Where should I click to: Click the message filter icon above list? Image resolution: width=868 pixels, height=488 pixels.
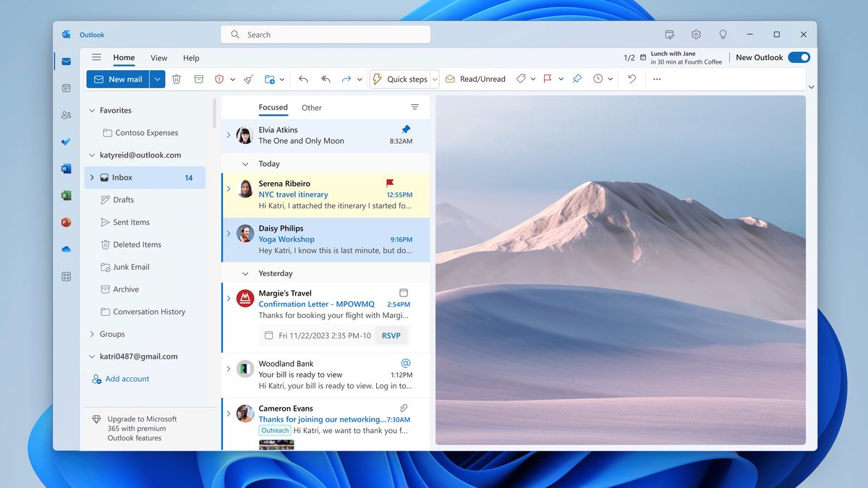tap(414, 107)
